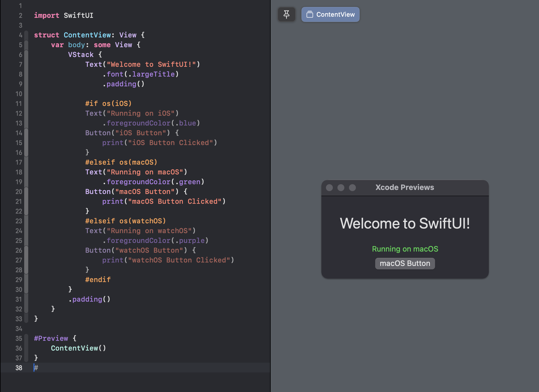This screenshot has width=539, height=392.
Task: Click '.padding()' on line 31
Action: click(89, 299)
